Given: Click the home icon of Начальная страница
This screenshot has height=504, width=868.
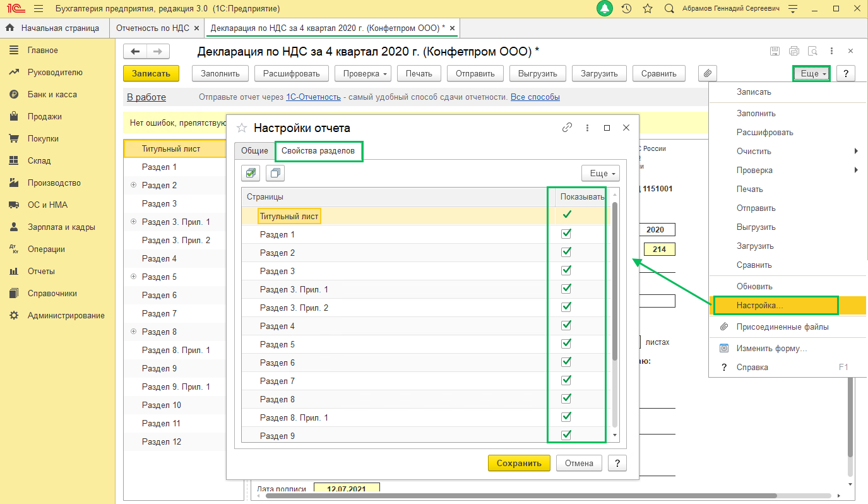Looking at the screenshot, I should pos(11,28).
